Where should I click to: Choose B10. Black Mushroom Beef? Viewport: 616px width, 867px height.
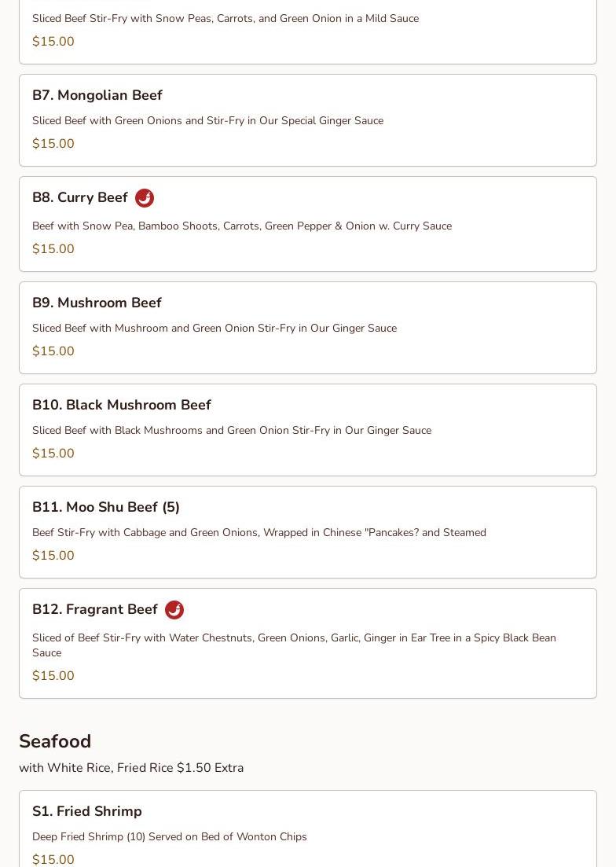122,405
